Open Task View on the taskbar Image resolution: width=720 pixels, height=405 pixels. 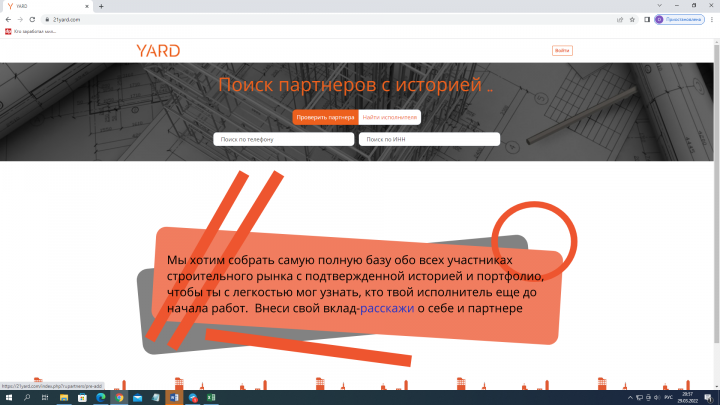coord(45,398)
